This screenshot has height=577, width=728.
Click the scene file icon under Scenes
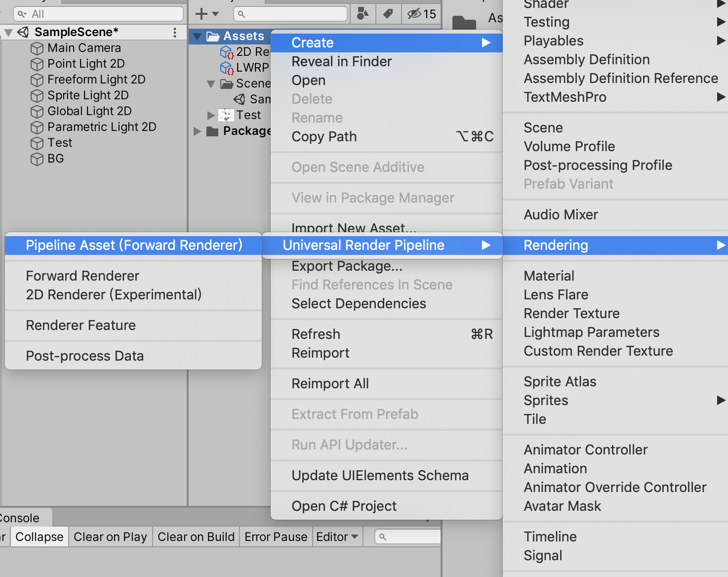(240, 99)
